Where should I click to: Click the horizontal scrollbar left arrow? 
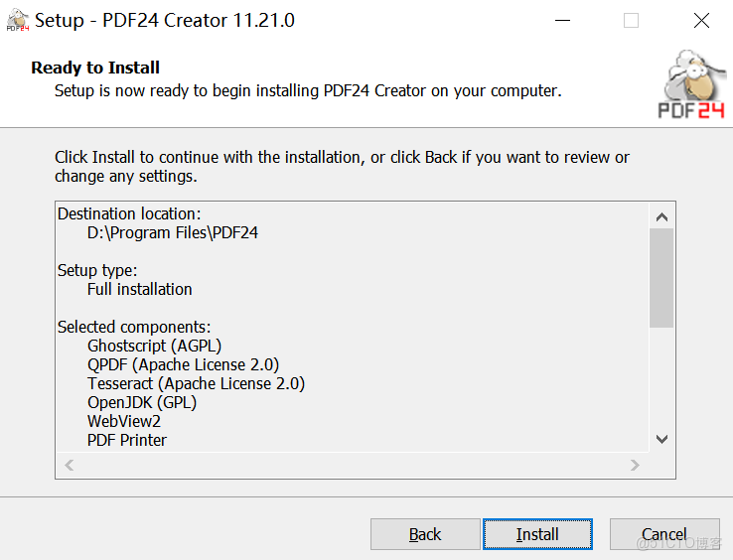[70, 465]
